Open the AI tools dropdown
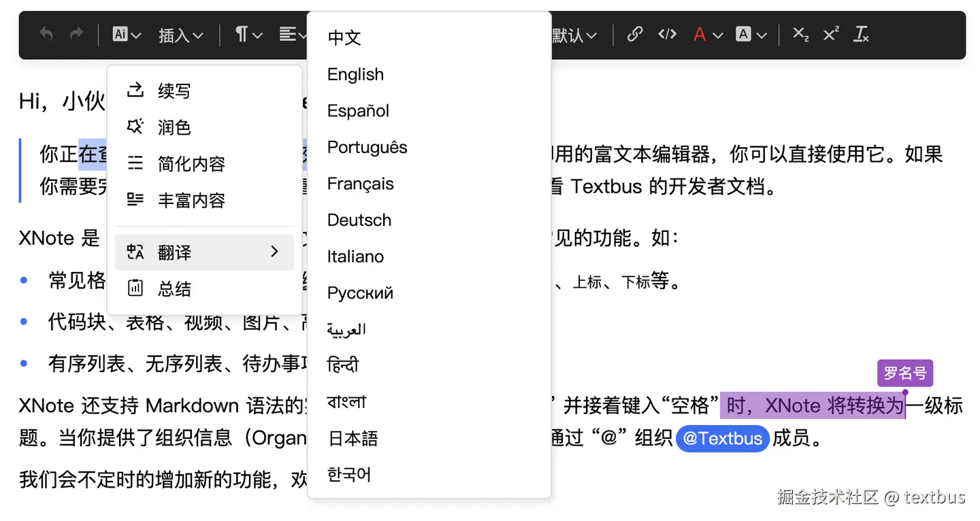 [127, 35]
